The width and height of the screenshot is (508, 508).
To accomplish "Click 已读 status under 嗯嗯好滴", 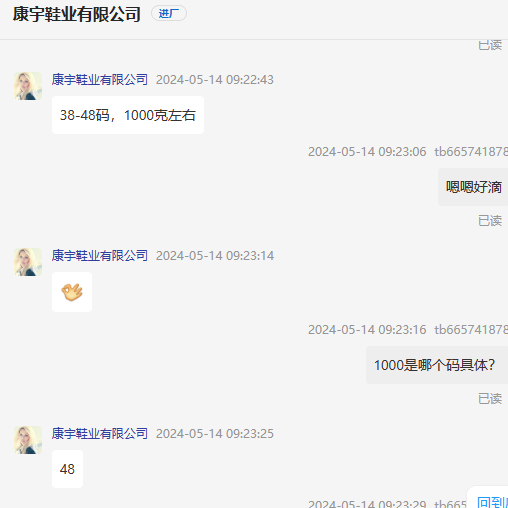I will 490,221.
